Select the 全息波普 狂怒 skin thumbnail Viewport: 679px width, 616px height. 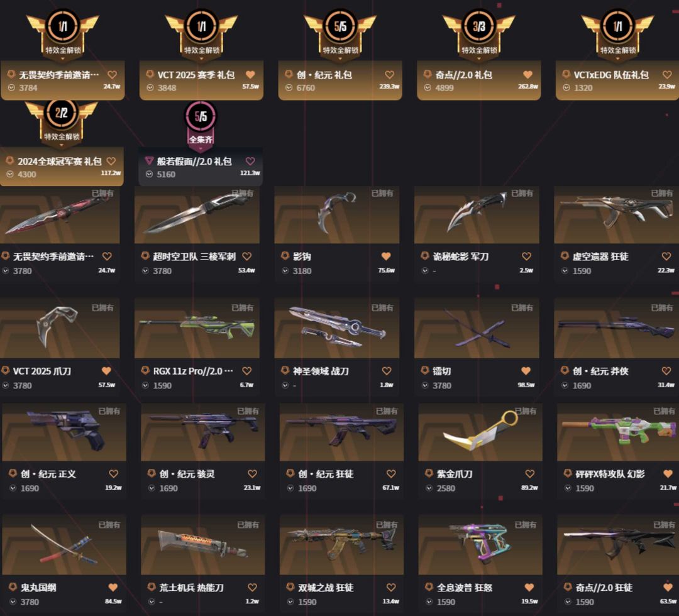[x=480, y=544]
